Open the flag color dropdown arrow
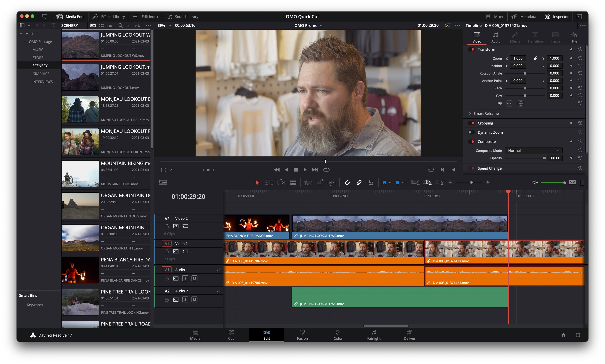The height and width of the screenshot is (364, 605). pos(390,182)
